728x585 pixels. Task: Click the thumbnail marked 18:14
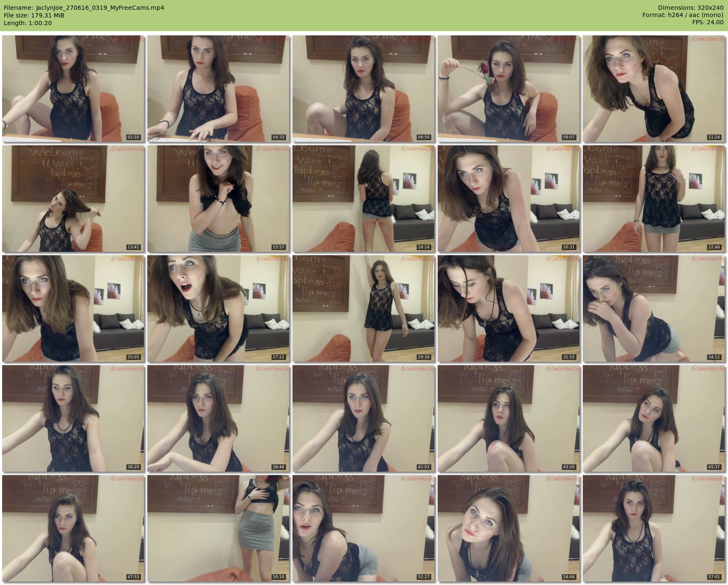[x=364, y=199]
